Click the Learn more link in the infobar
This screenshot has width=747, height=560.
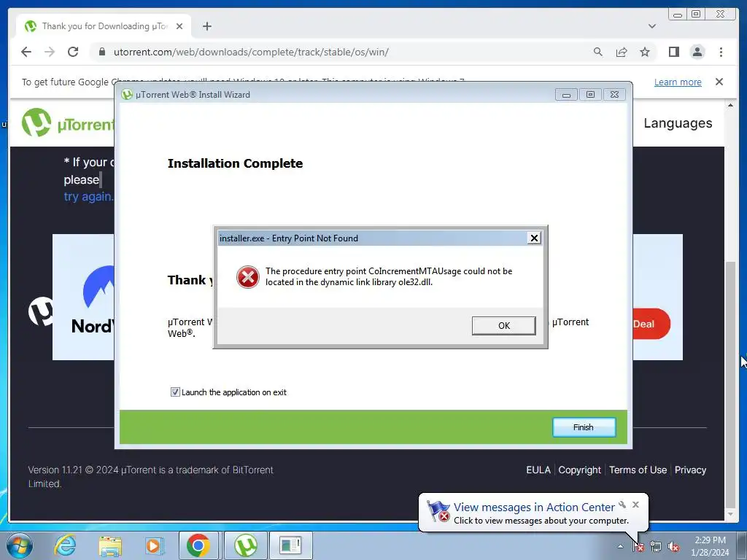[x=678, y=82]
